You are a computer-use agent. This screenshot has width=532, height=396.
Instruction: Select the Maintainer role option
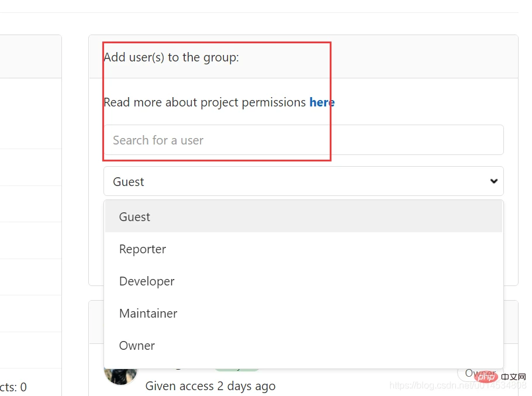pos(148,314)
